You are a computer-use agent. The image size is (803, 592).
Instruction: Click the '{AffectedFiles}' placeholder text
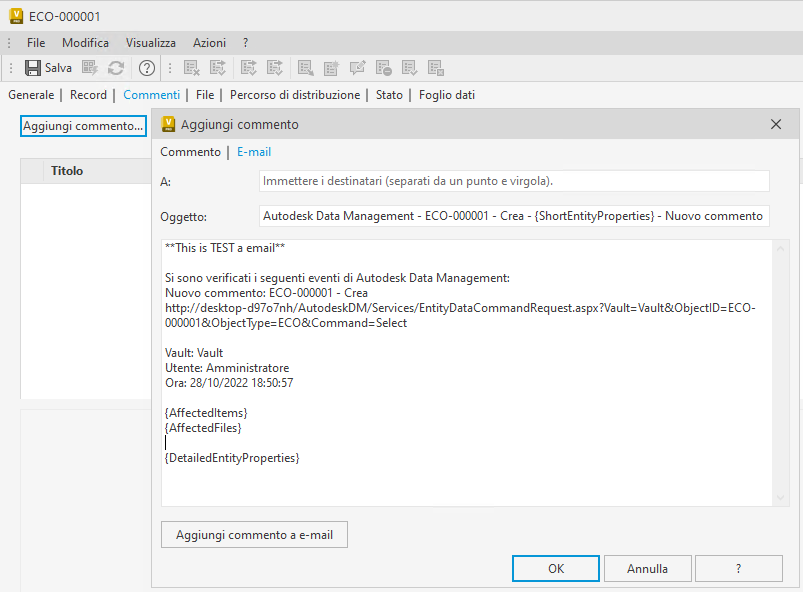tap(203, 428)
